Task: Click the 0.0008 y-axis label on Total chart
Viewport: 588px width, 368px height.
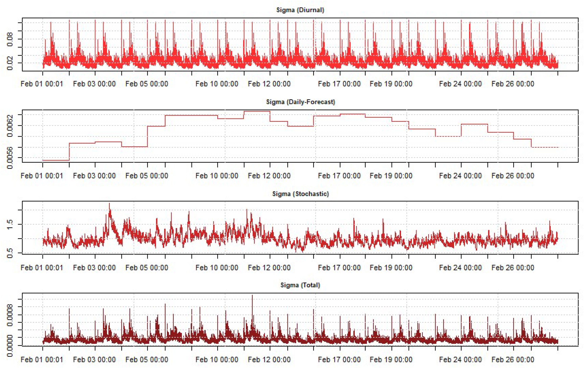Action: point(10,315)
